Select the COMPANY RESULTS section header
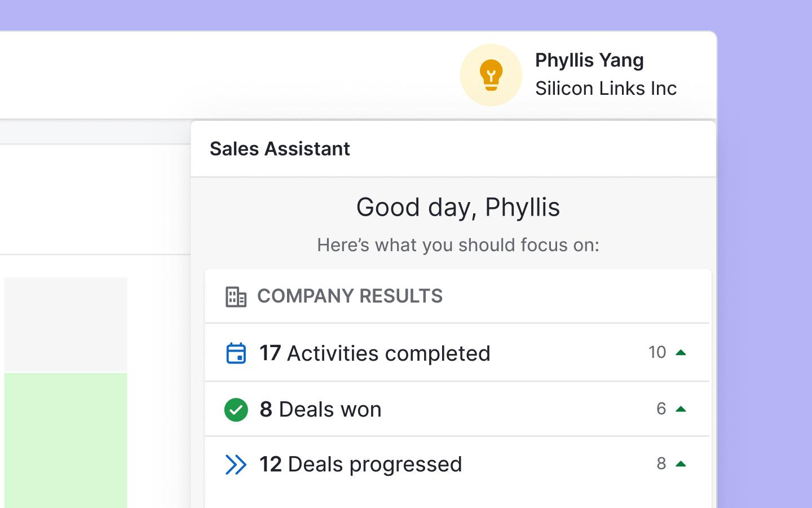 point(350,296)
